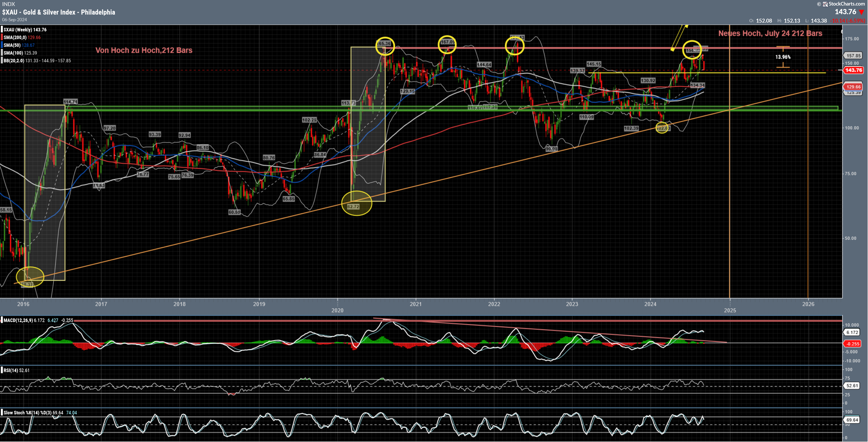Click the red 143.76 price tag on the axis
Screen dimensions: 868x442
point(854,71)
